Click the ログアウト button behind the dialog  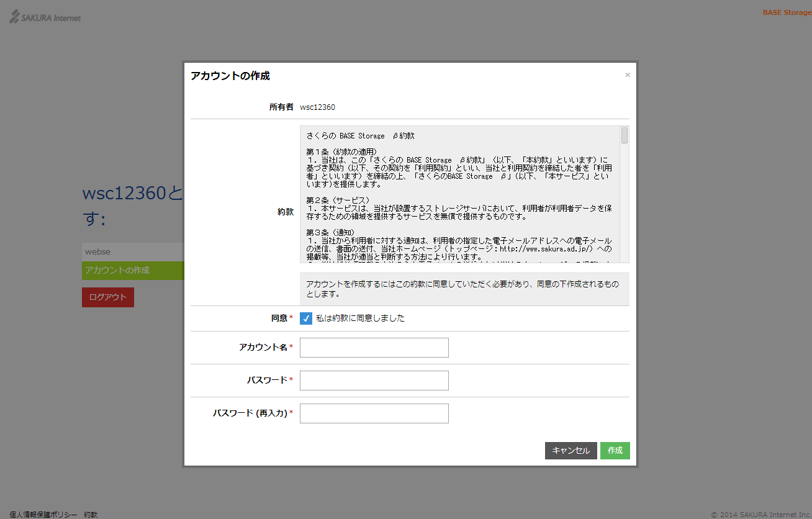tap(108, 297)
